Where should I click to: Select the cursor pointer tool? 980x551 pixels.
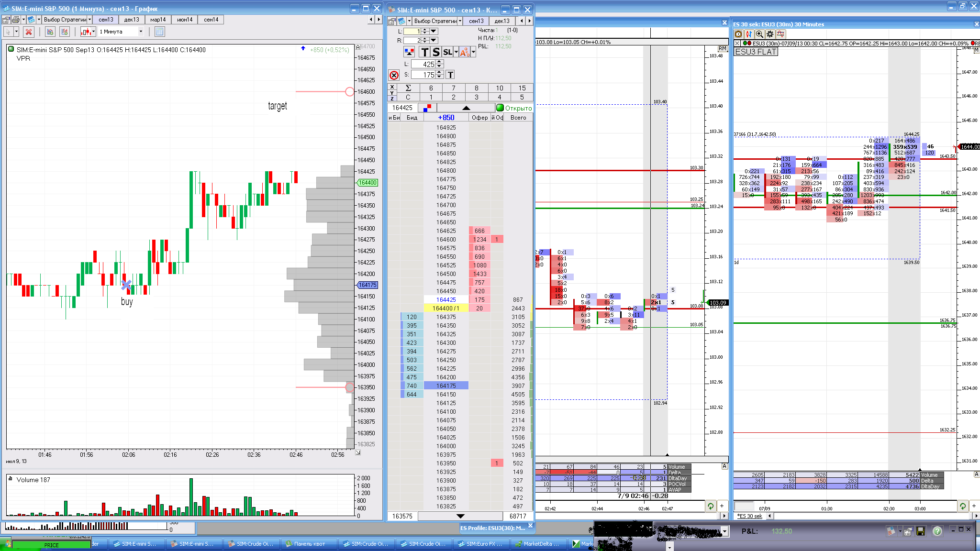point(8,32)
